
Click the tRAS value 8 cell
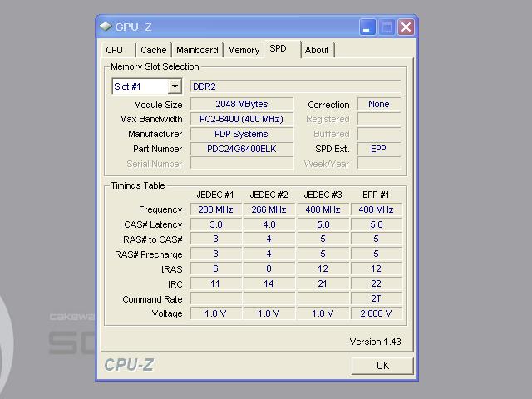pyautogui.click(x=269, y=268)
